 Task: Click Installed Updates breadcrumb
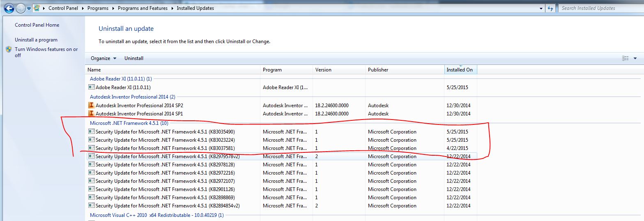pyautogui.click(x=195, y=8)
